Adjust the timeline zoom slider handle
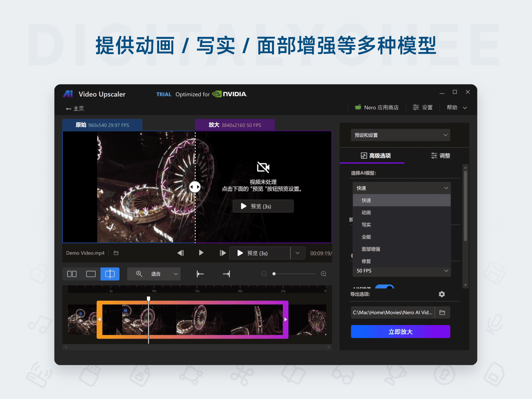 tap(274, 274)
